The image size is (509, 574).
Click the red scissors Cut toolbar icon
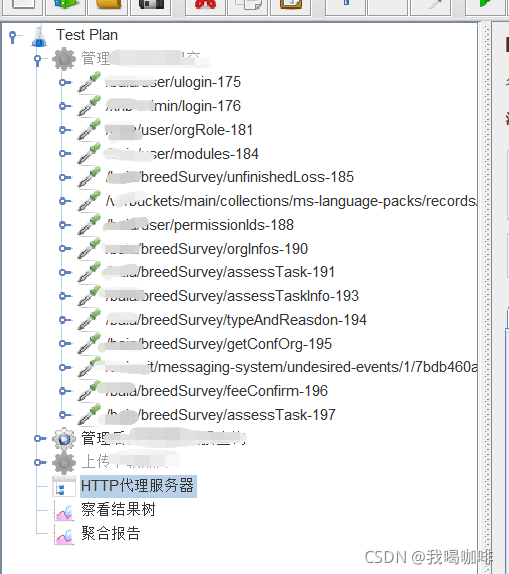[205, 5]
